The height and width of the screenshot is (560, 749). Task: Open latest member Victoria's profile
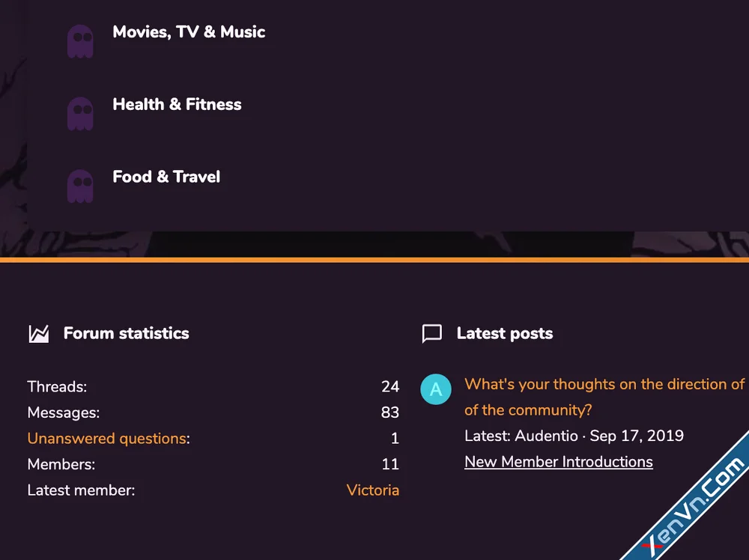373,490
